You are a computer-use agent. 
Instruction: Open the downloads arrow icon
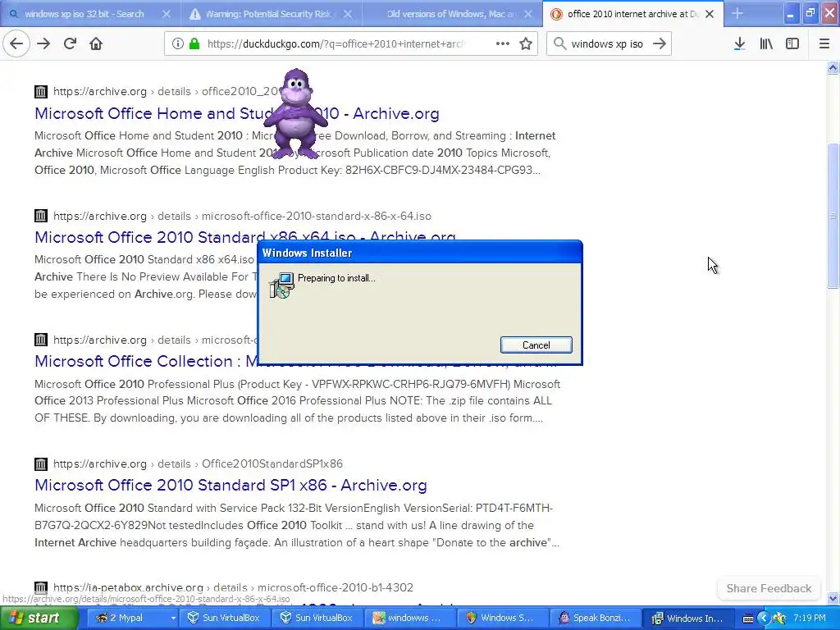tap(739, 43)
